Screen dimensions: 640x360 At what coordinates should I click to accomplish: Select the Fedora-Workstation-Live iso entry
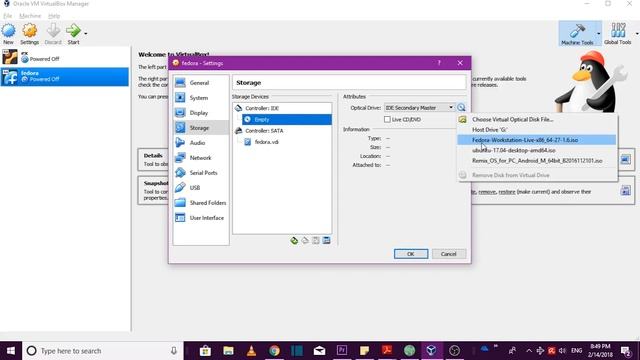[537, 140]
